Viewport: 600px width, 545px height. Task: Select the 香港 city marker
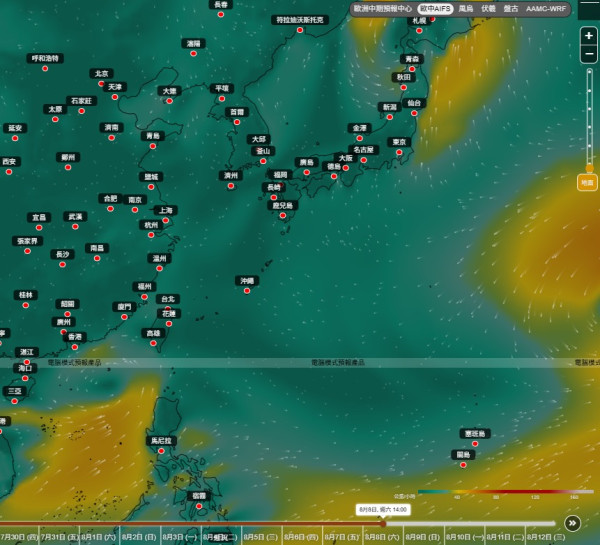(75, 347)
